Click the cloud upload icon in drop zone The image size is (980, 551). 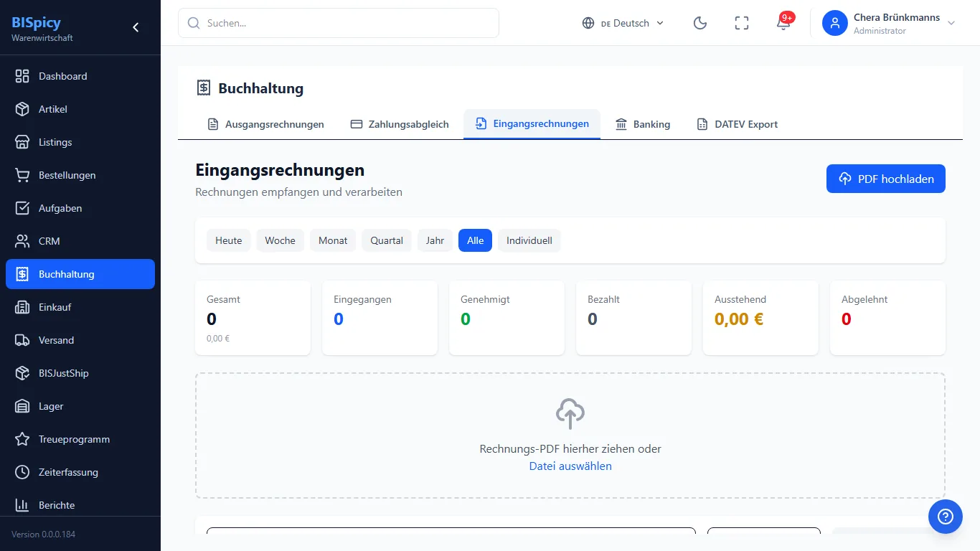point(570,414)
